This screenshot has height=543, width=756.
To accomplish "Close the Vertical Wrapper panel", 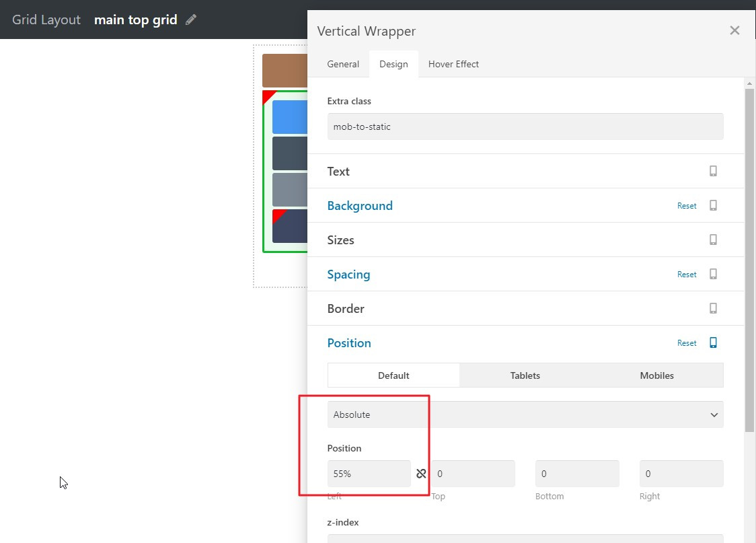I will tap(734, 30).
